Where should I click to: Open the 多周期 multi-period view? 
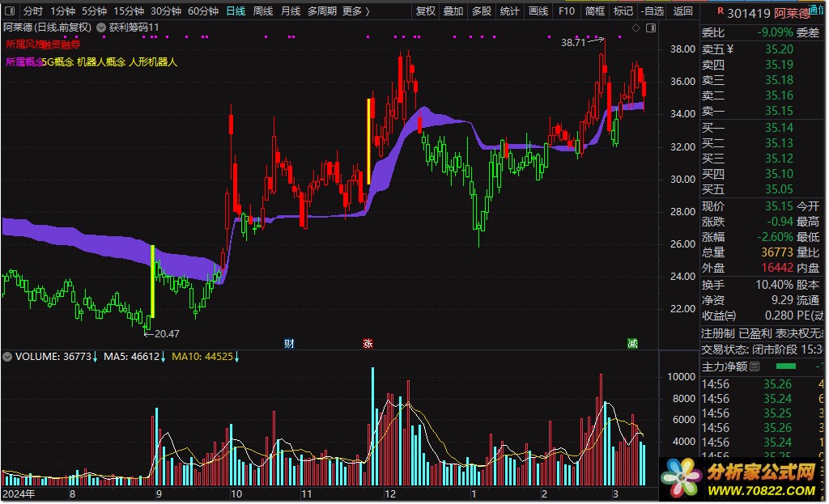tap(322, 11)
